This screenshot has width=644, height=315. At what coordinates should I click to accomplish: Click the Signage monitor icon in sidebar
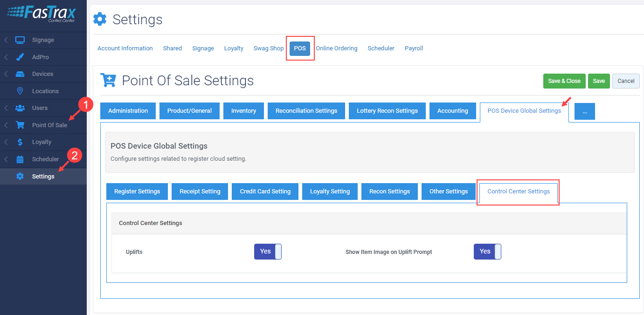click(x=20, y=40)
